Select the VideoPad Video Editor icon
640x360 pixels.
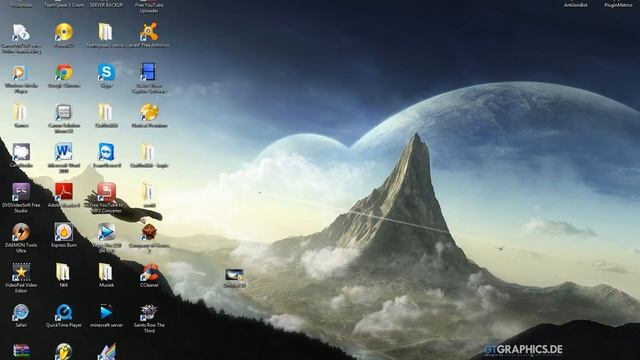21,272
